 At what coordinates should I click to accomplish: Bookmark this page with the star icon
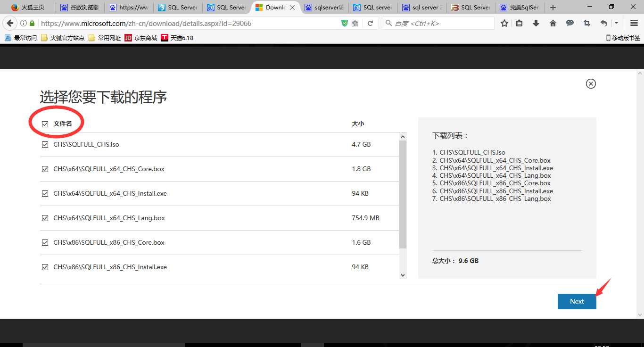tap(504, 23)
